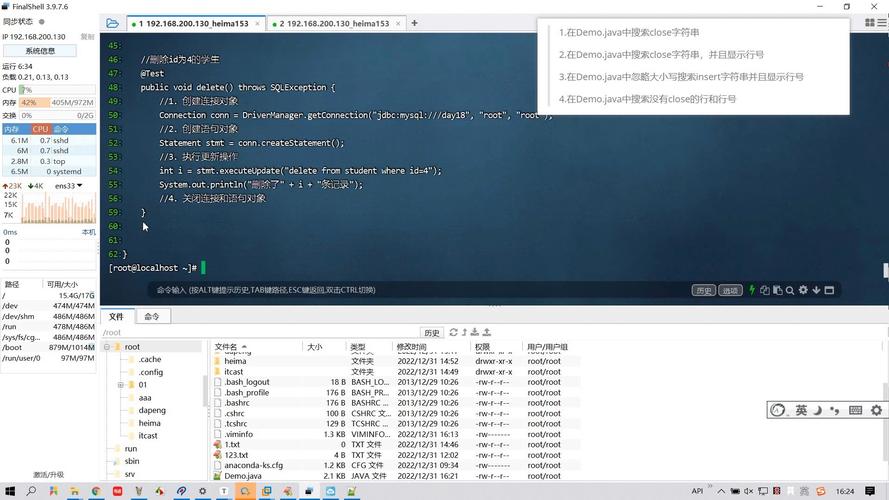
Task: Open IME bar settings gear
Action: (x=877, y=410)
